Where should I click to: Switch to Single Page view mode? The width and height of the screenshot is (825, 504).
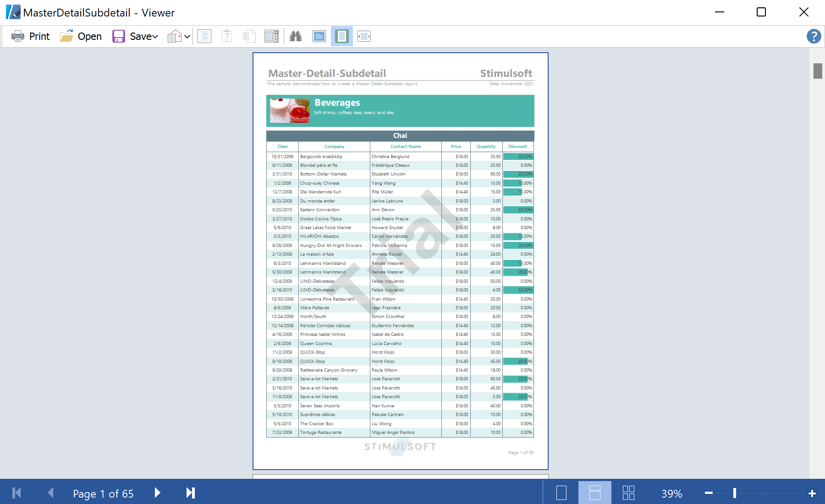[561, 493]
